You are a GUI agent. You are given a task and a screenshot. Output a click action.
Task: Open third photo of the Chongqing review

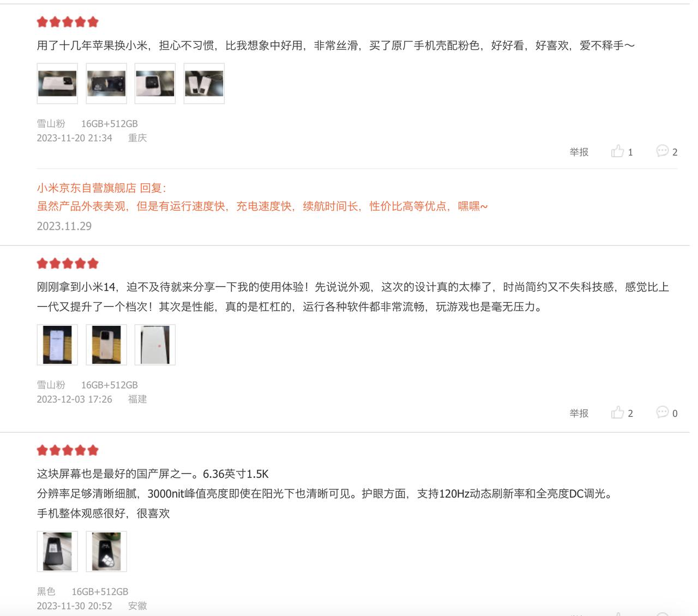[155, 83]
